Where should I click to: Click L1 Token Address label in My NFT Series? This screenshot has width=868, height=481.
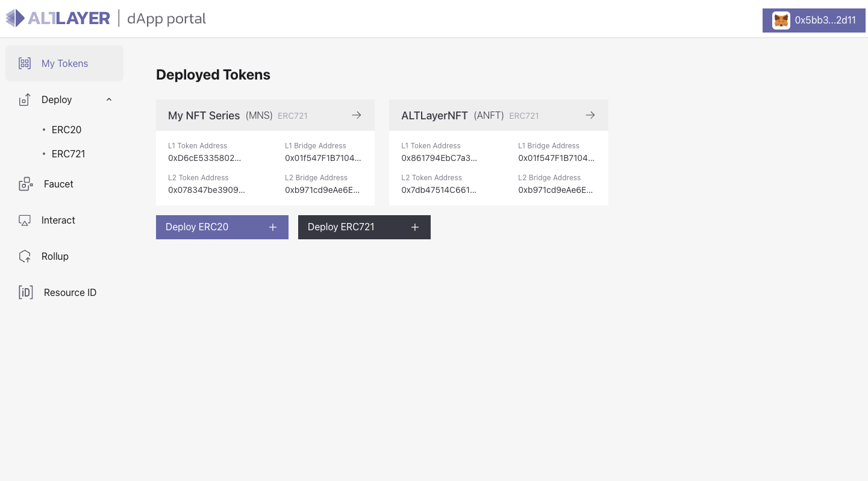click(198, 146)
